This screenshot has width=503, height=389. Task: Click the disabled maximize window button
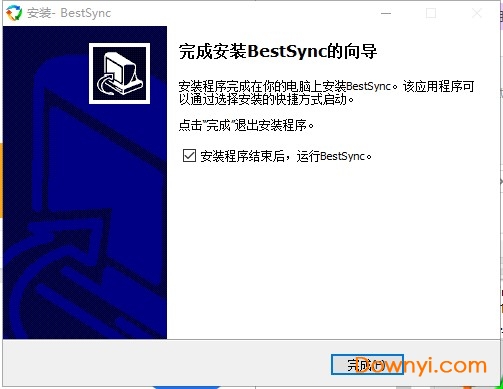tap(431, 13)
